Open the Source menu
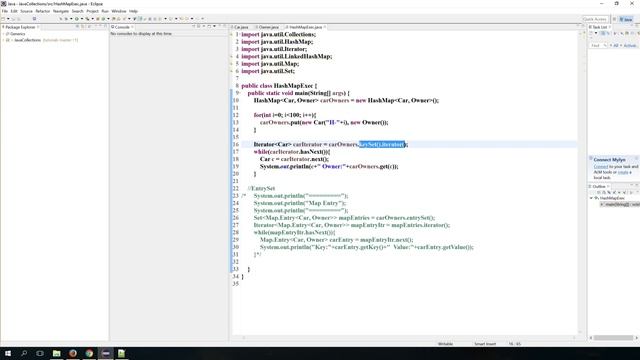The height and width of the screenshot is (360, 640). coord(27,11)
